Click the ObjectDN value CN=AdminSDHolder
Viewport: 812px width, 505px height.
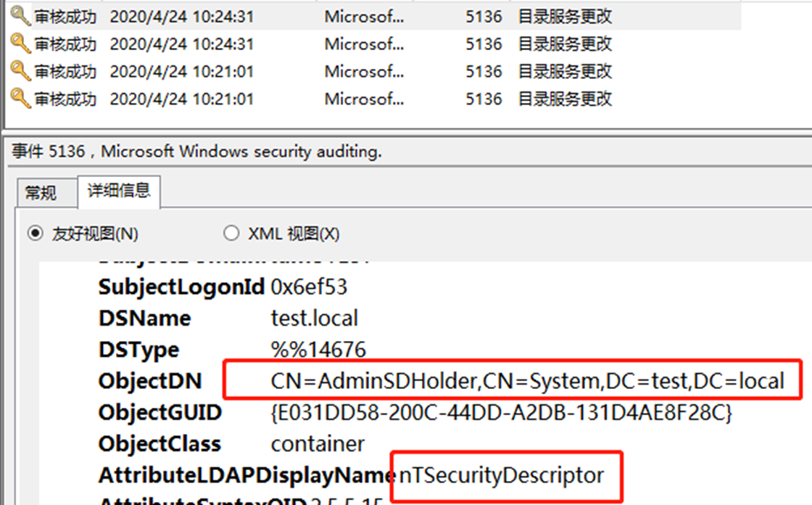pos(527,381)
